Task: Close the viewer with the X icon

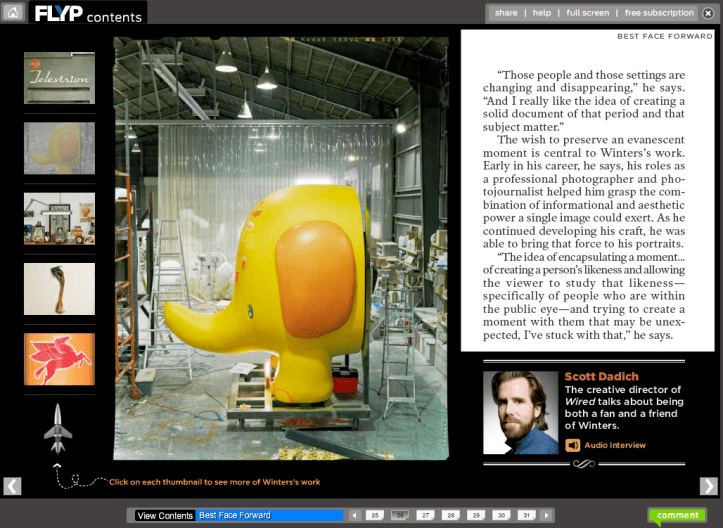Action: (708, 13)
